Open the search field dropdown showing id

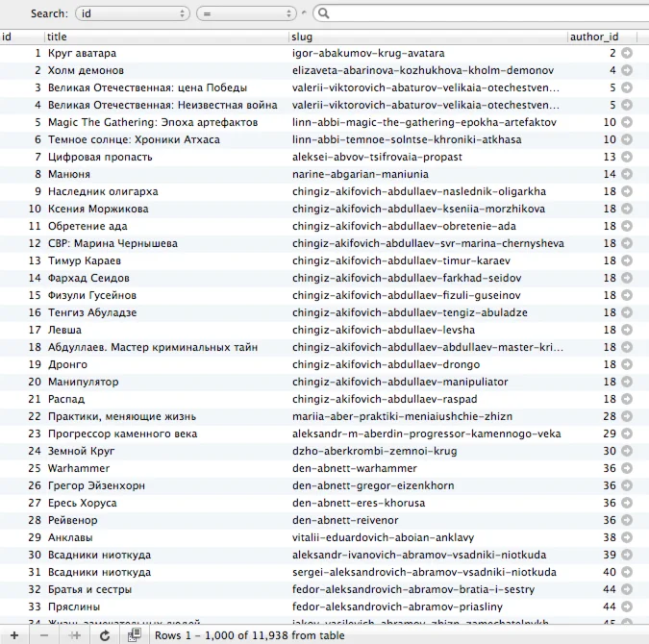(x=132, y=13)
